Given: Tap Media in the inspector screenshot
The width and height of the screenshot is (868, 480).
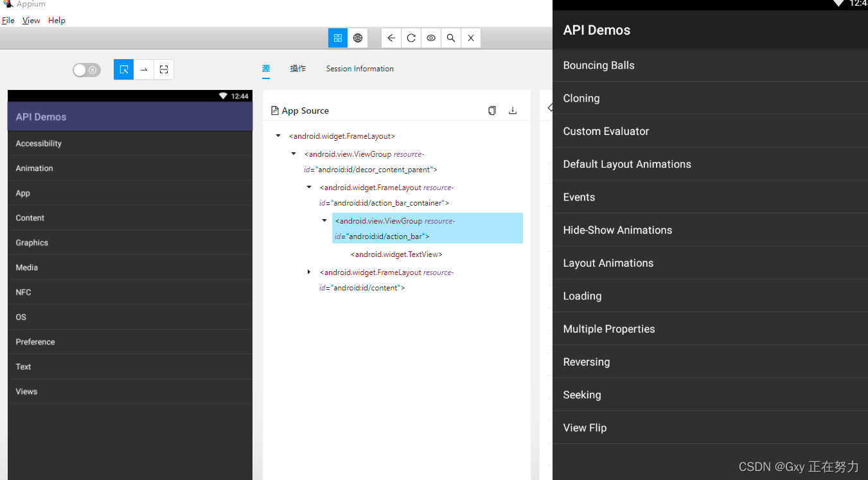Looking at the screenshot, I should (x=130, y=267).
